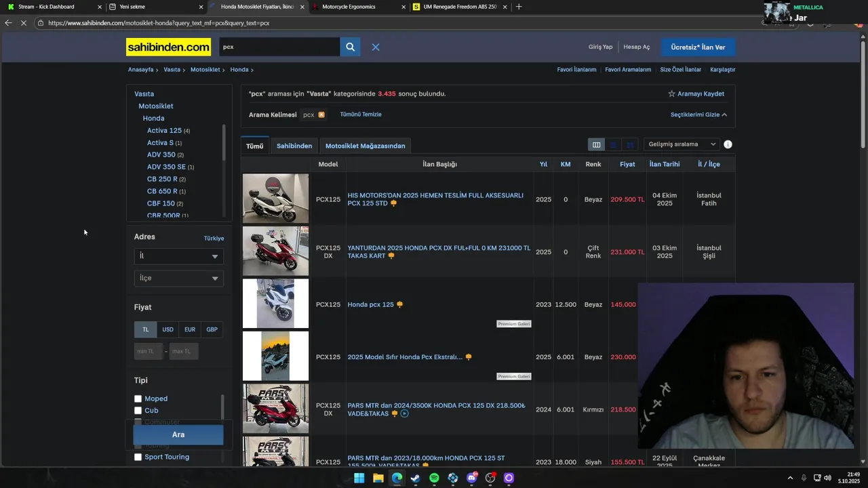Click the min TL price field
Screen dimensions: 868x488
pyautogui.click(x=149, y=351)
